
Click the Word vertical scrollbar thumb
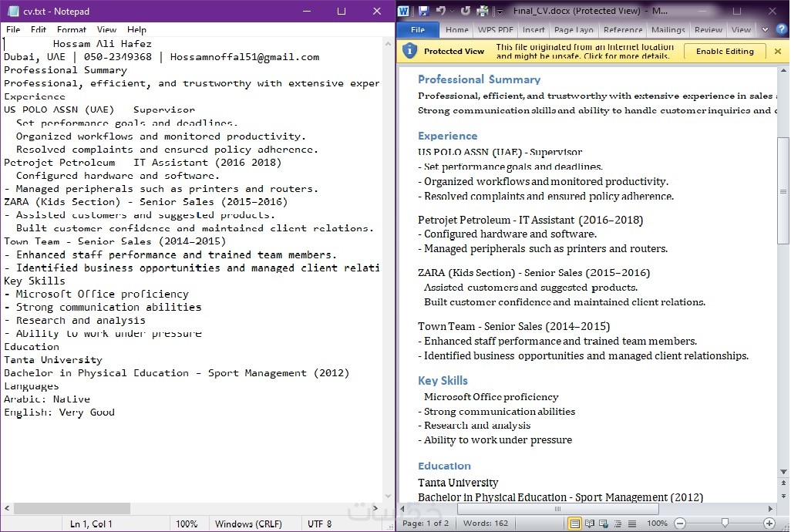[783, 190]
